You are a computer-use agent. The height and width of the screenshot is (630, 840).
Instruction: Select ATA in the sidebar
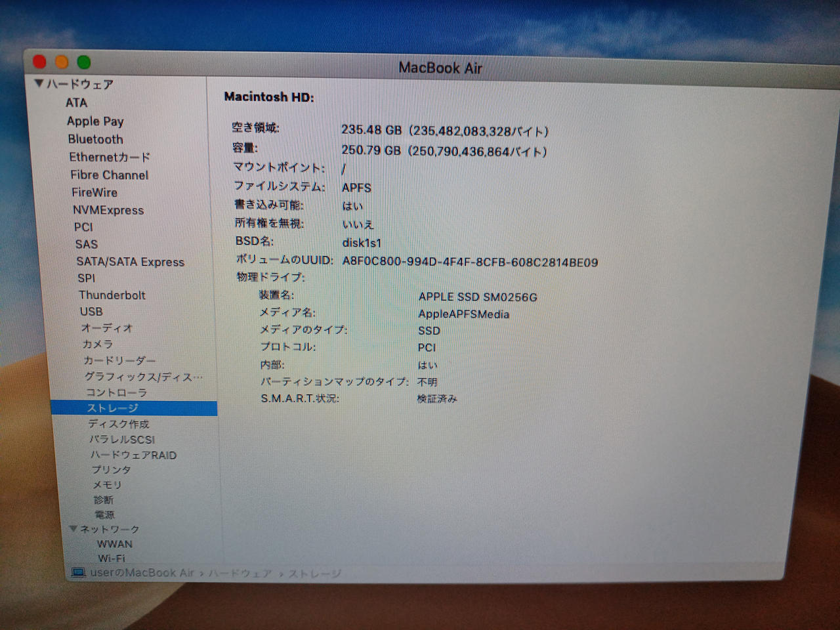pos(76,102)
